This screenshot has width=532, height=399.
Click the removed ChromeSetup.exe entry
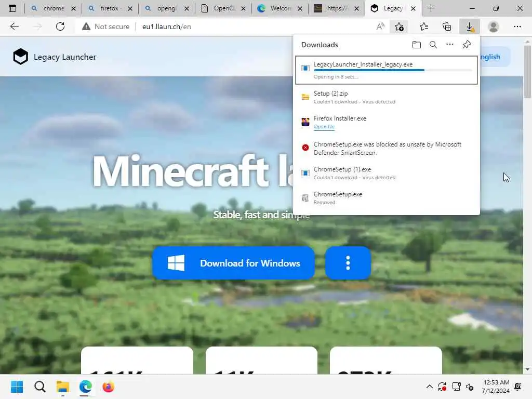click(x=387, y=198)
